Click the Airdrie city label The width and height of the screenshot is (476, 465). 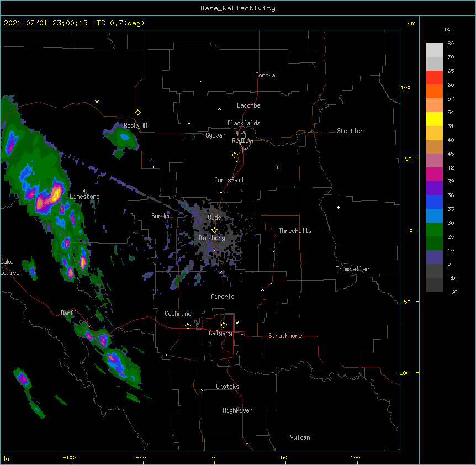[223, 297]
